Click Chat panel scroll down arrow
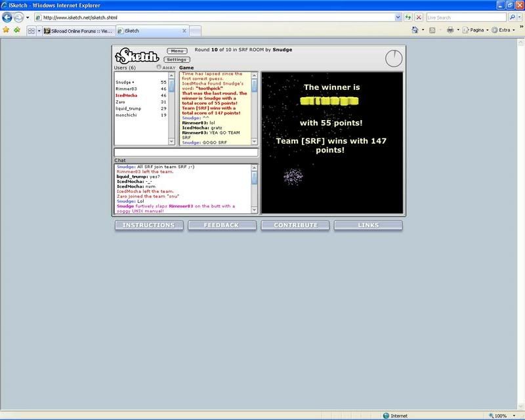 click(254, 210)
